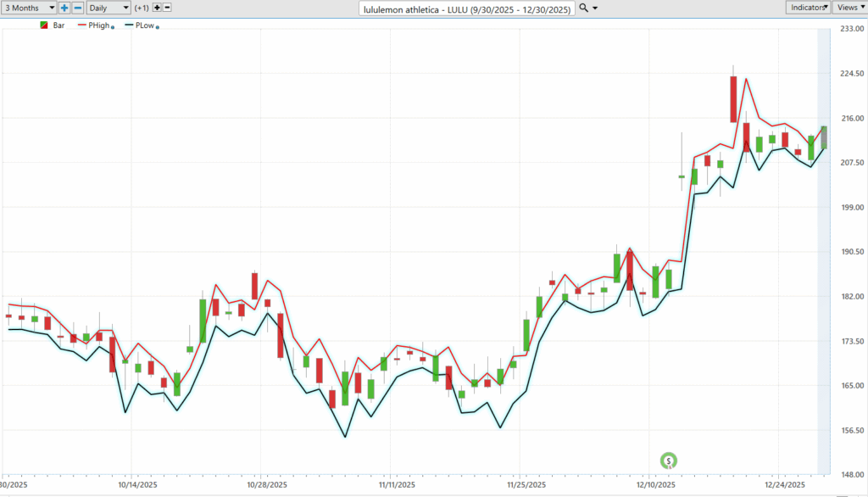
Task: Open the Daily interval dropdown
Action: click(x=108, y=7)
